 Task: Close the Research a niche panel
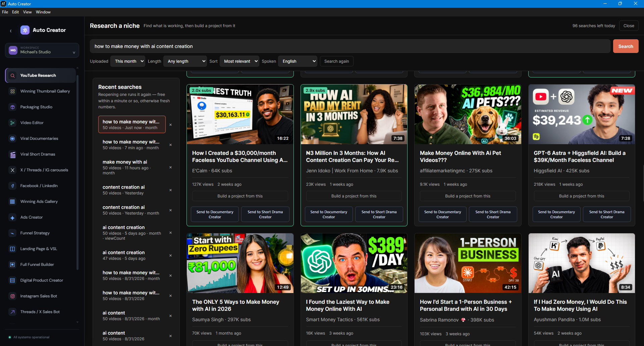(629, 26)
